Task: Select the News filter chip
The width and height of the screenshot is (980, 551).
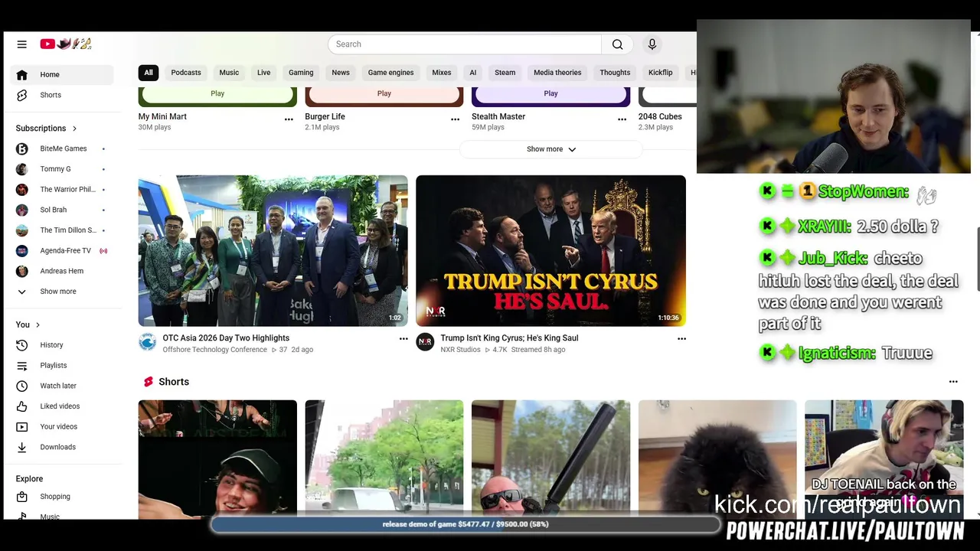Action: pyautogui.click(x=341, y=73)
